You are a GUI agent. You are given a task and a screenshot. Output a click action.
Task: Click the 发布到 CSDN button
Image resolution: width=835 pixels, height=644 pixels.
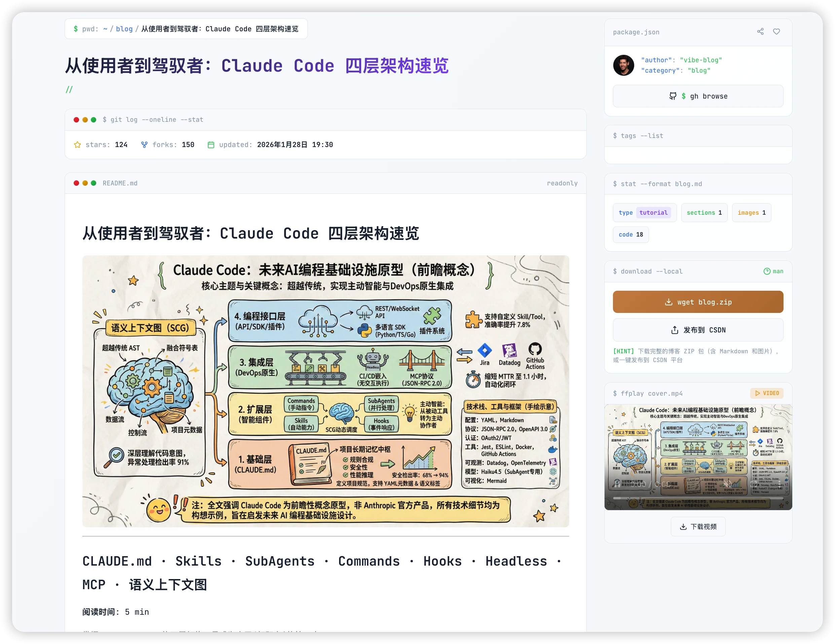tap(698, 330)
